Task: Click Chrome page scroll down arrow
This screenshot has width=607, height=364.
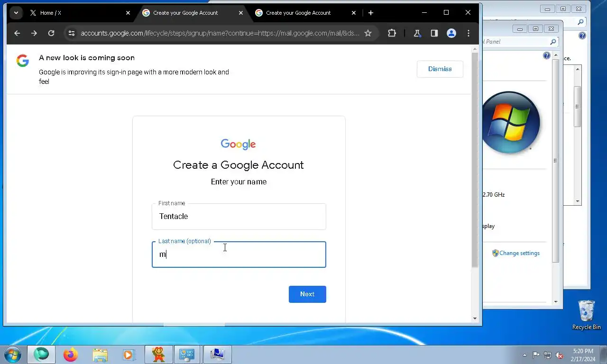Action: [475, 318]
